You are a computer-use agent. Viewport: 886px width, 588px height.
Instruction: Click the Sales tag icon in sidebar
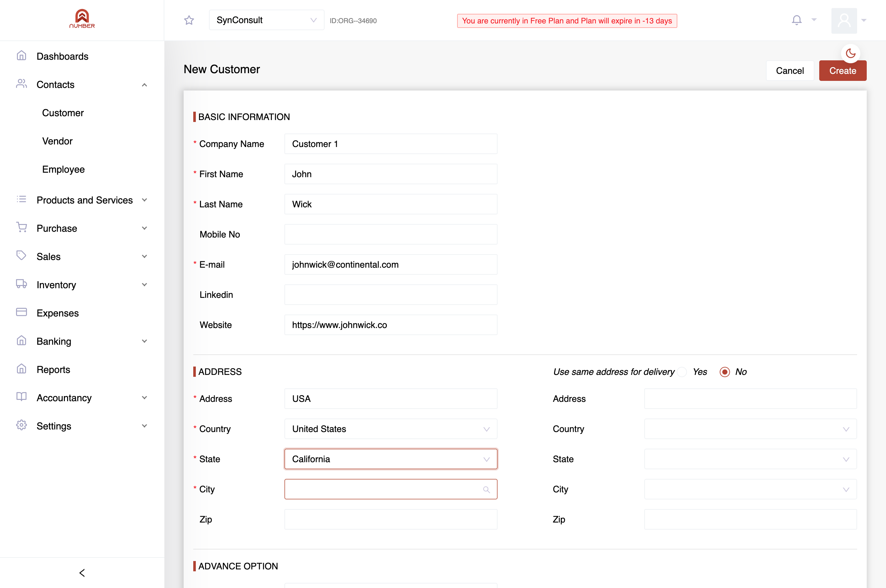pyautogui.click(x=22, y=256)
